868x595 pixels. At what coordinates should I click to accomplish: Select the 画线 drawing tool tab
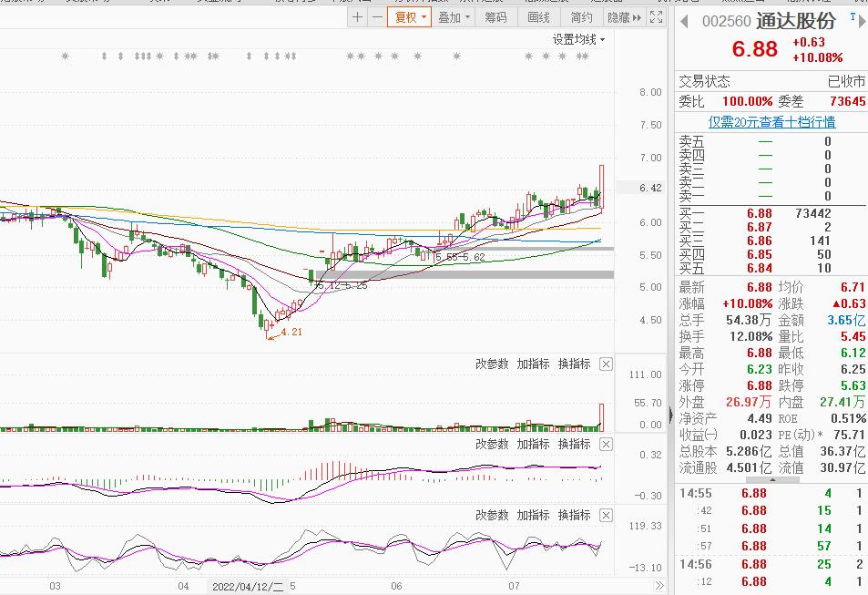538,17
